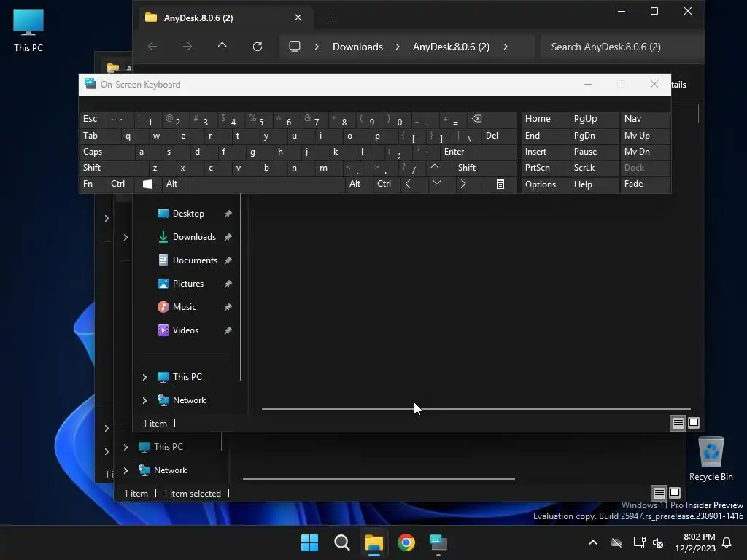Click the Windows logo key on On-Screen Keyboard
The image size is (747, 560).
(x=147, y=184)
